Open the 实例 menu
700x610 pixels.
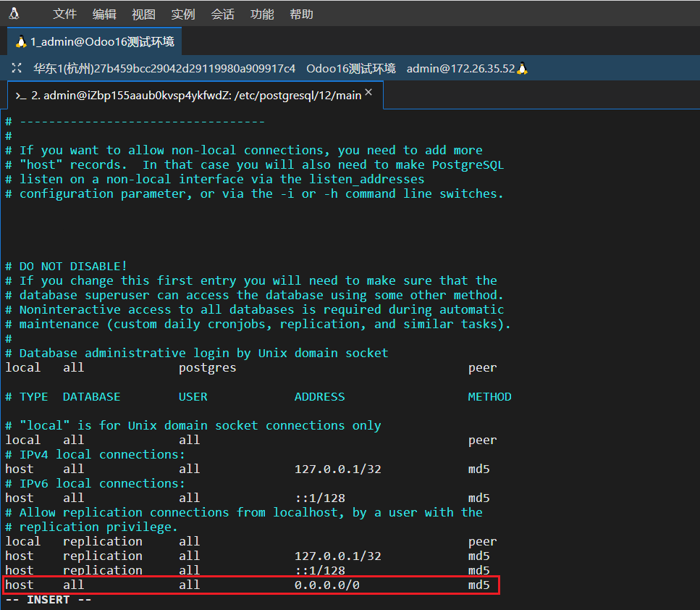[183, 14]
